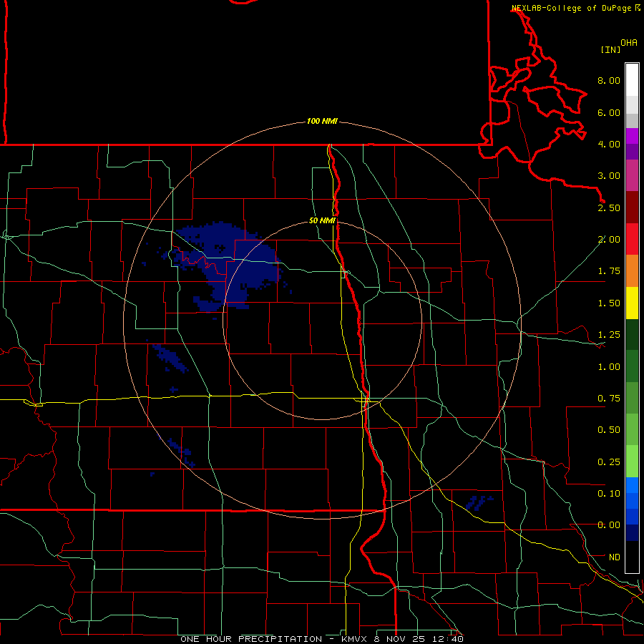Select the 3.00 legend value

coord(609,176)
